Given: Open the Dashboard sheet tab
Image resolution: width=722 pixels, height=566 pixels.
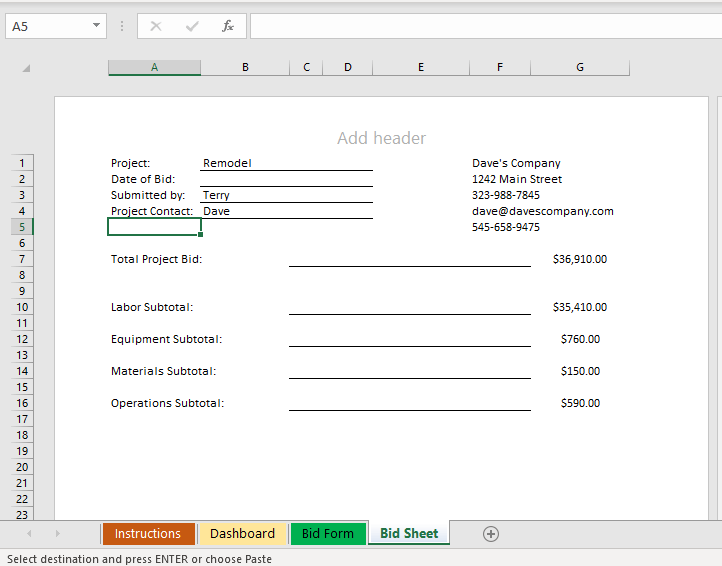Looking at the screenshot, I should 242,534.
